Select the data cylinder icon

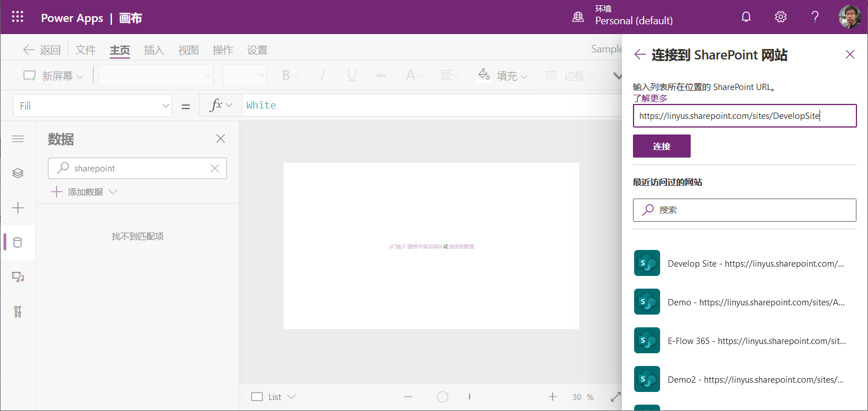click(18, 242)
